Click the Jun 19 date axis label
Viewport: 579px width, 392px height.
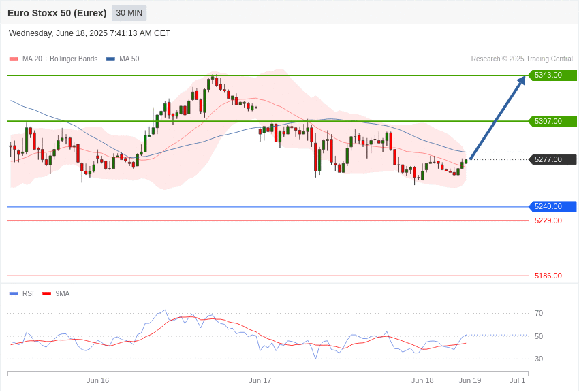pos(470,380)
